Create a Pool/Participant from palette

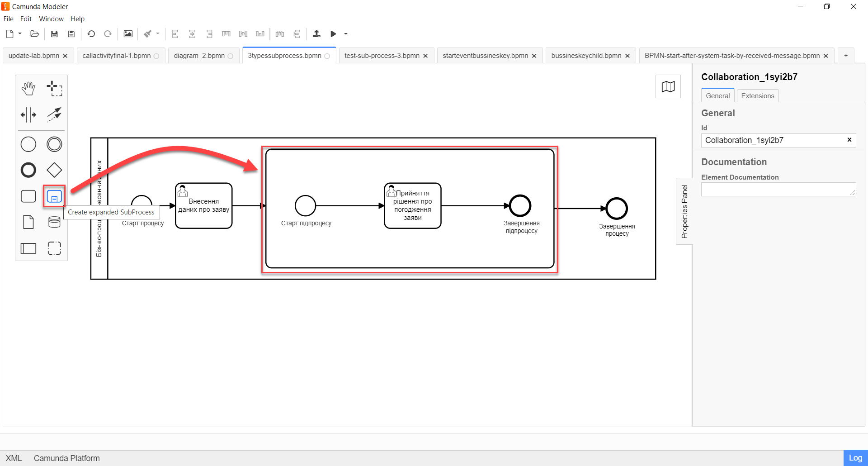[28, 248]
